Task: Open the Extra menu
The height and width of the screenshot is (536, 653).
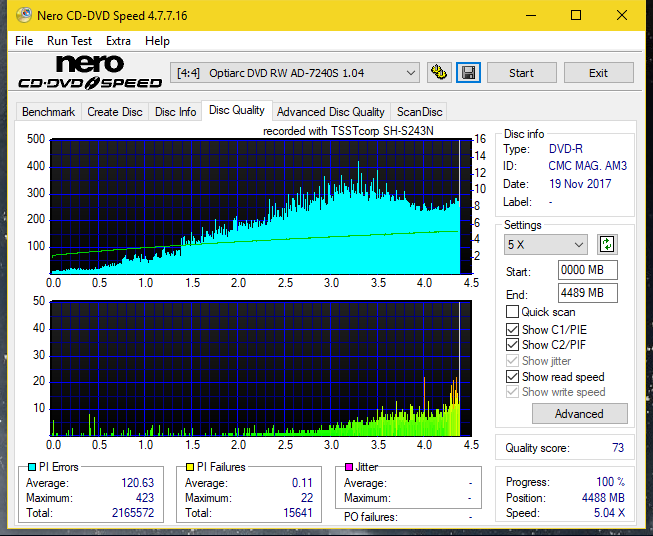Action: tap(118, 41)
